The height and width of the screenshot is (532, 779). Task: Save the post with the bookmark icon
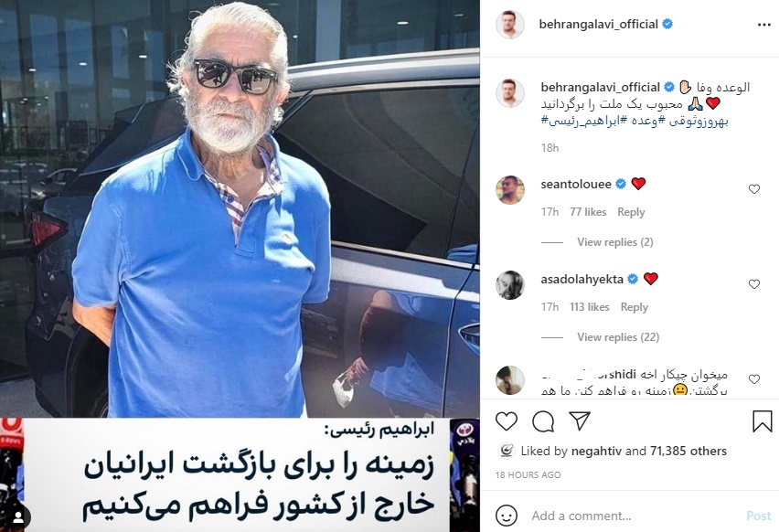coord(763,421)
